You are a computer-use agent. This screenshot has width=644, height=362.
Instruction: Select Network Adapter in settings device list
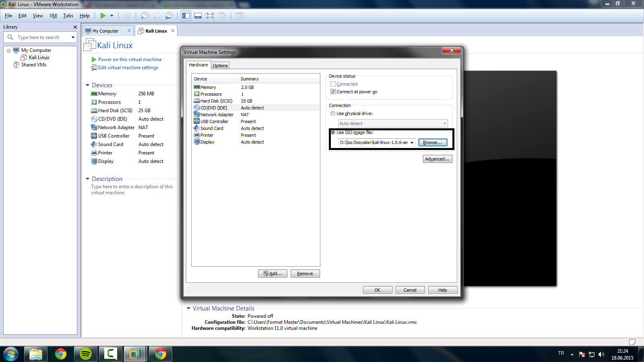pos(256,115)
